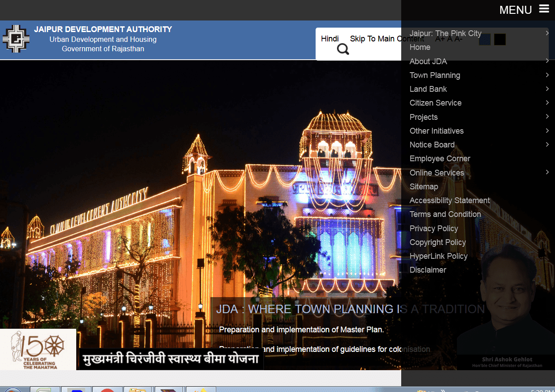Open the Disclaimer page link
This screenshot has height=392, width=555.
click(428, 270)
